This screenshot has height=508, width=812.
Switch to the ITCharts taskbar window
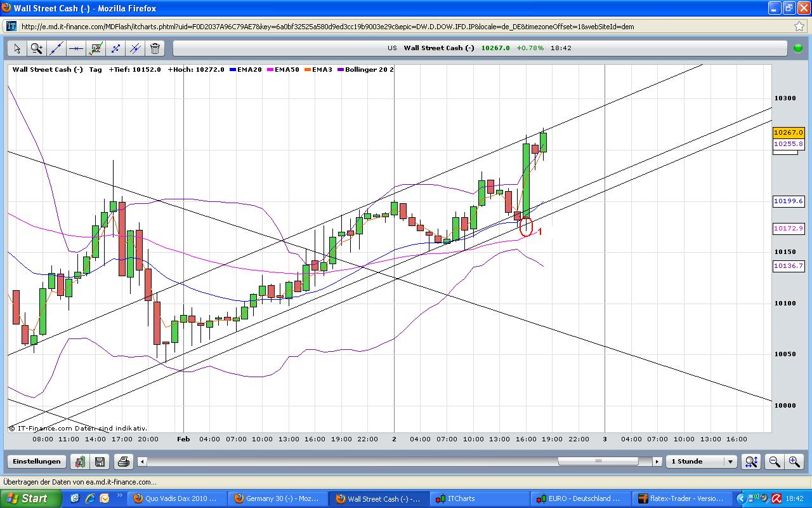[475, 498]
